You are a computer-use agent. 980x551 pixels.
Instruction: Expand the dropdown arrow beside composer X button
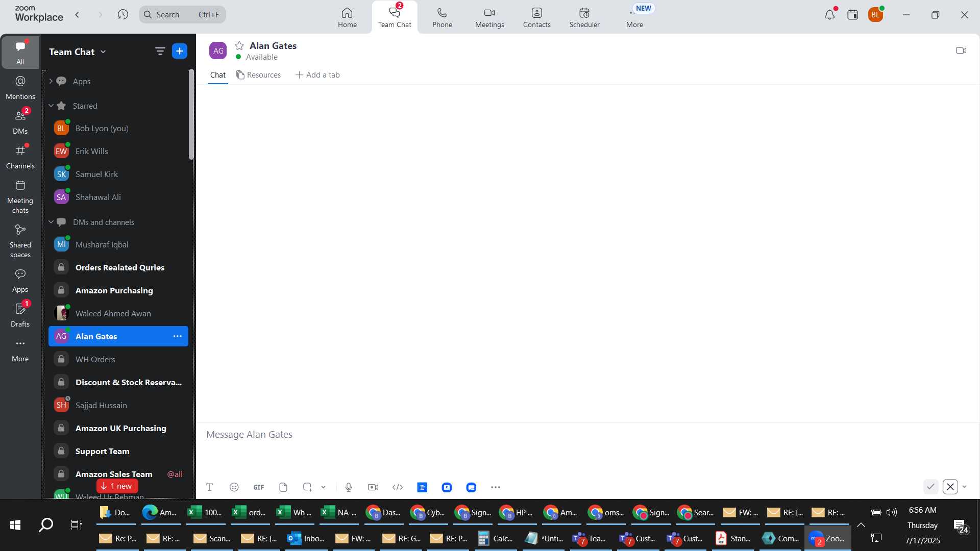[964, 487]
